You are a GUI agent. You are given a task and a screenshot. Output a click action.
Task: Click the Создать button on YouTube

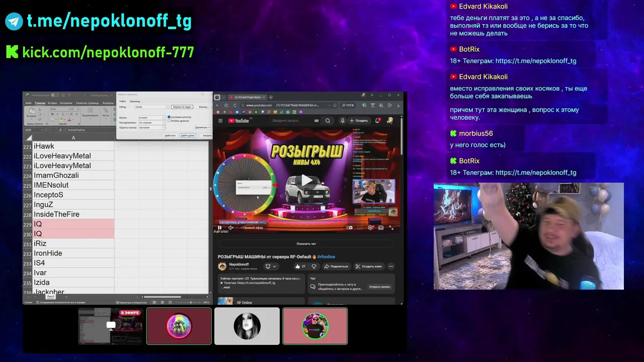[359, 121]
